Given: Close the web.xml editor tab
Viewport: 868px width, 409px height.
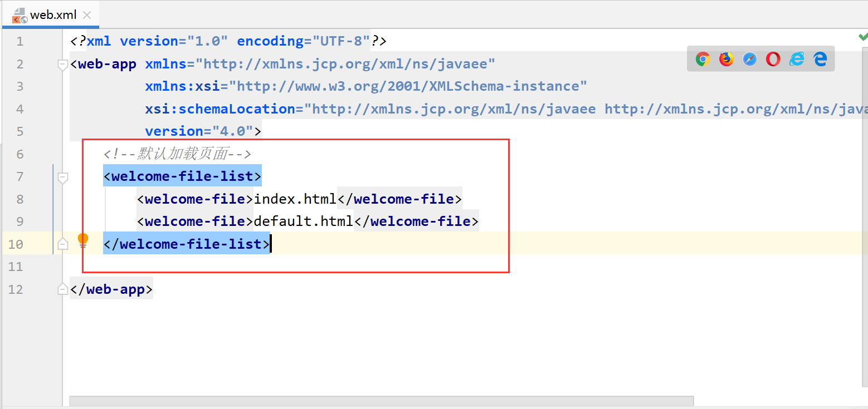Looking at the screenshot, I should click(87, 15).
